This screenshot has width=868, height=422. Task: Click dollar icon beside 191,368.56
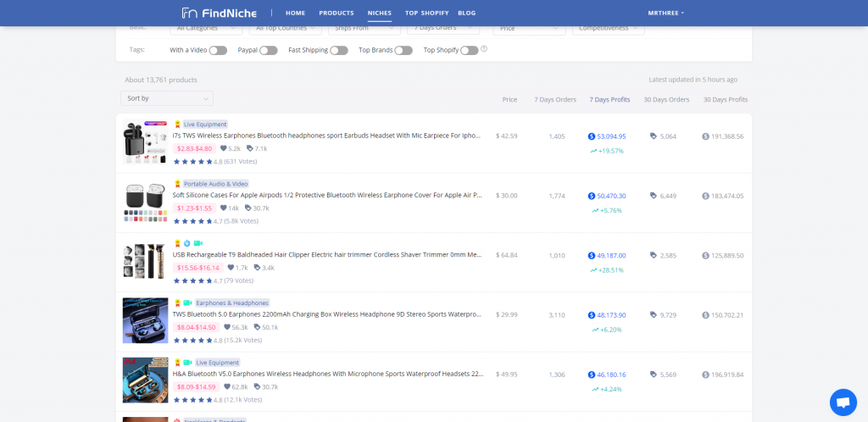click(705, 136)
